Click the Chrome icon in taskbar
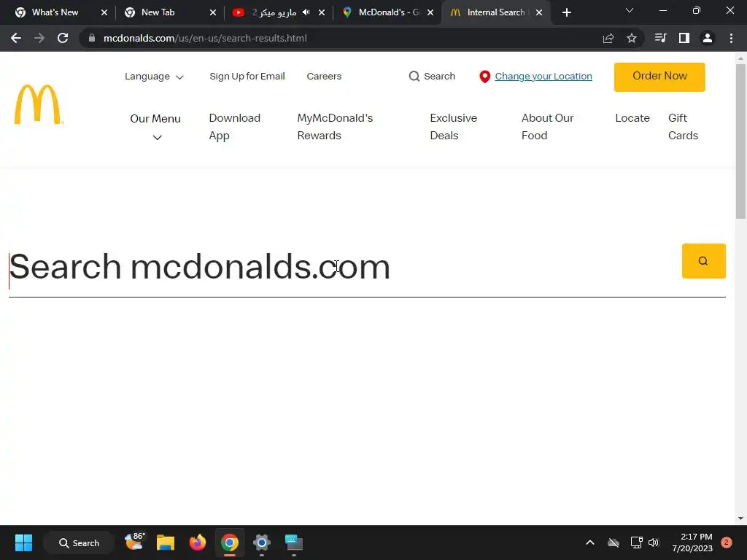Image resolution: width=747 pixels, height=560 pixels. tap(229, 542)
